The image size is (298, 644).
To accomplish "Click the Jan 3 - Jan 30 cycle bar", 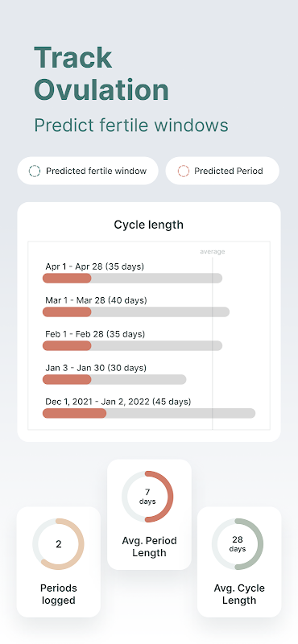I will pos(114,379).
